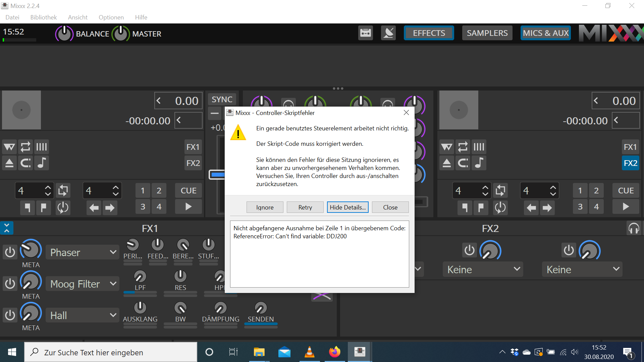The width and height of the screenshot is (644, 362).
Task: Start recording your mix via the cassette icon
Action: tap(365, 33)
